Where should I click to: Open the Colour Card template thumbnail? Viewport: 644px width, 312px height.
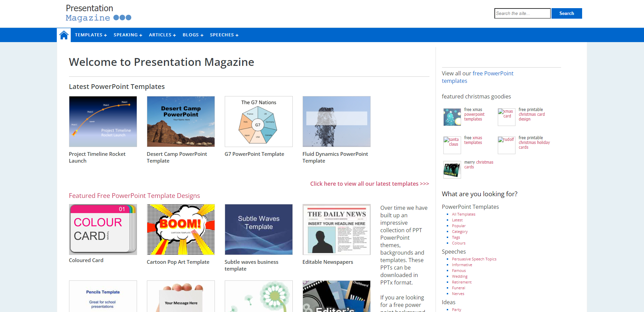103,230
